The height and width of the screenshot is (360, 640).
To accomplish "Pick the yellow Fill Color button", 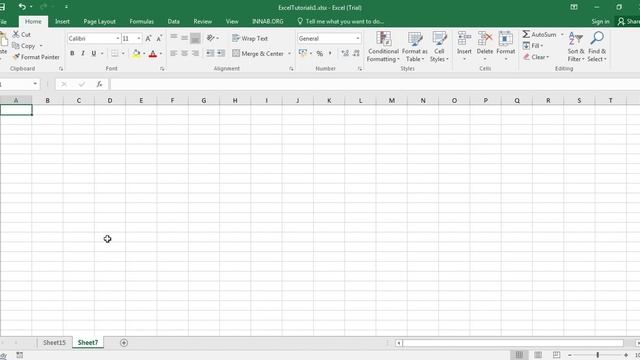I will pos(136,53).
